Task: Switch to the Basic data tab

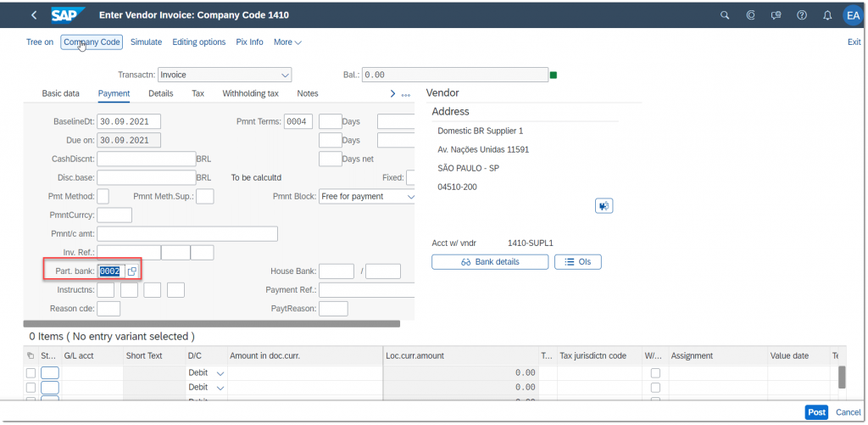Action: tap(60, 93)
